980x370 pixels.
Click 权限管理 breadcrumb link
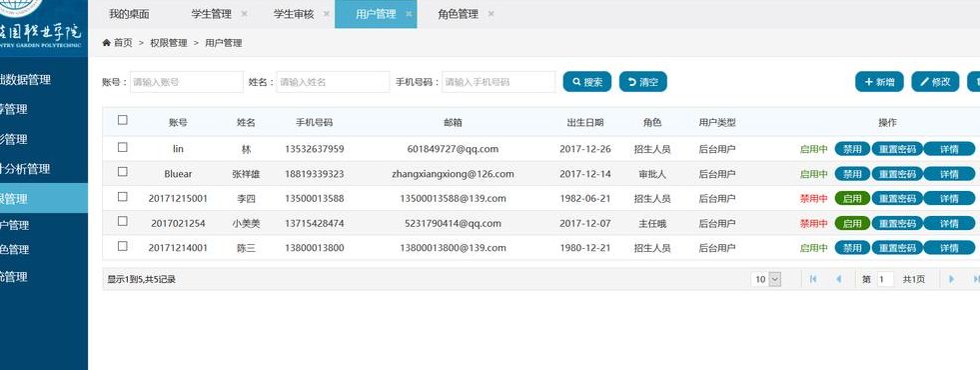168,43
